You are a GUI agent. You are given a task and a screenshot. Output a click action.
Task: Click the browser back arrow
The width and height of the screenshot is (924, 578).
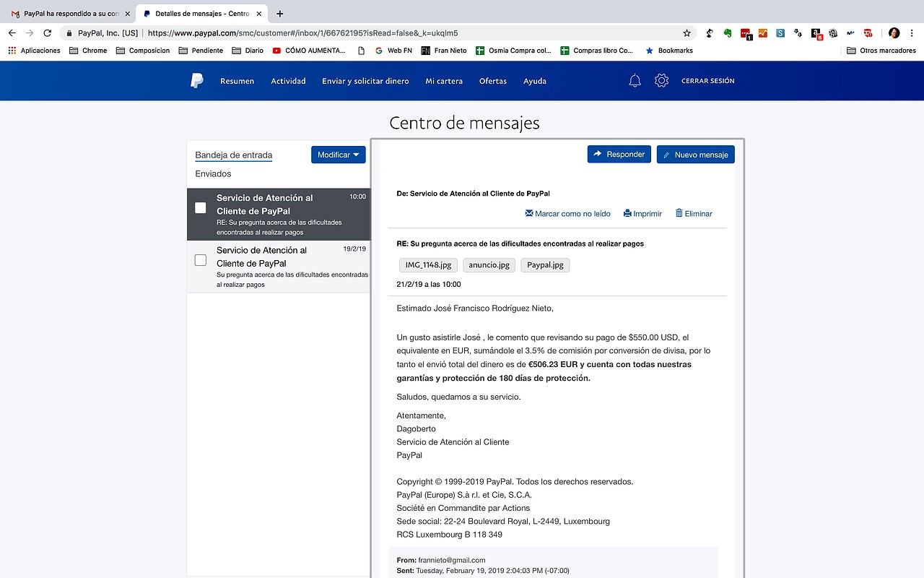tap(12, 33)
